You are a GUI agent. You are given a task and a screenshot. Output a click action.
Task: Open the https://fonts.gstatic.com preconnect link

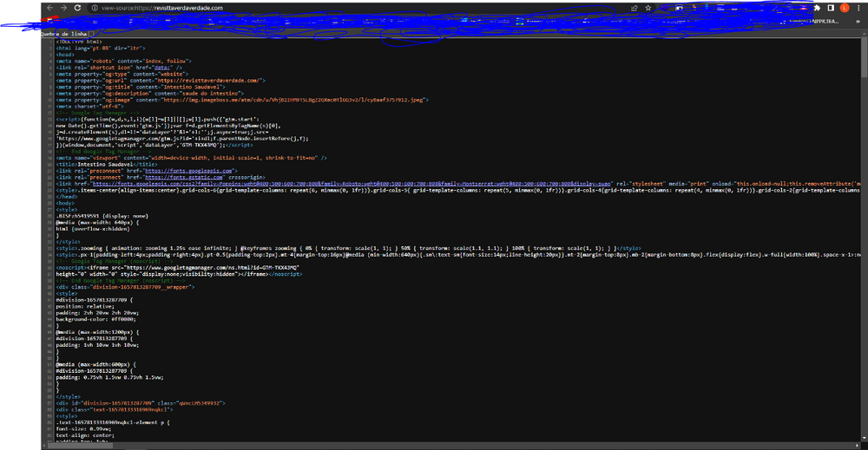coord(184,178)
